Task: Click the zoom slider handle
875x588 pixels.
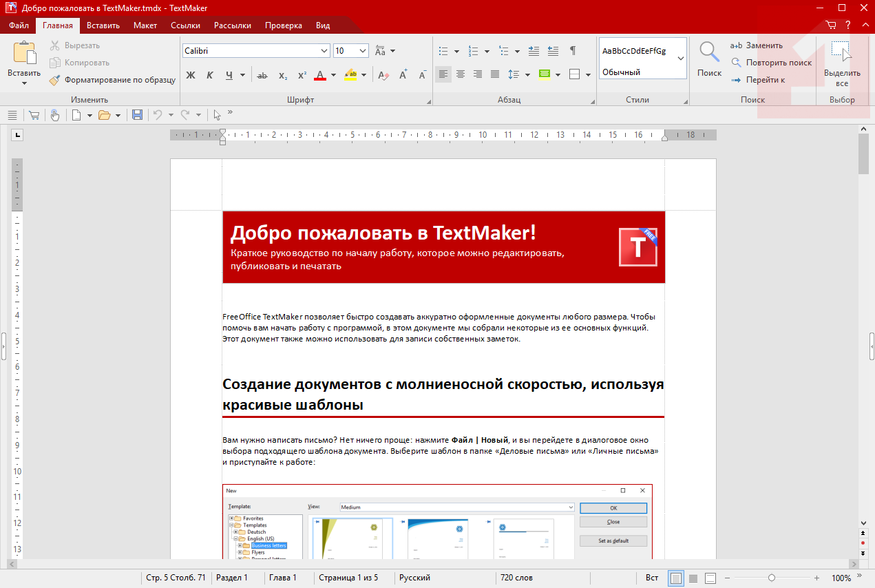Action: pos(772,578)
